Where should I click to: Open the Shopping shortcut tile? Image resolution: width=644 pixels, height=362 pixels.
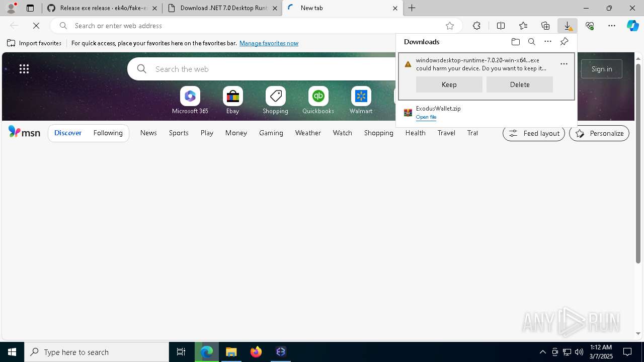click(275, 101)
